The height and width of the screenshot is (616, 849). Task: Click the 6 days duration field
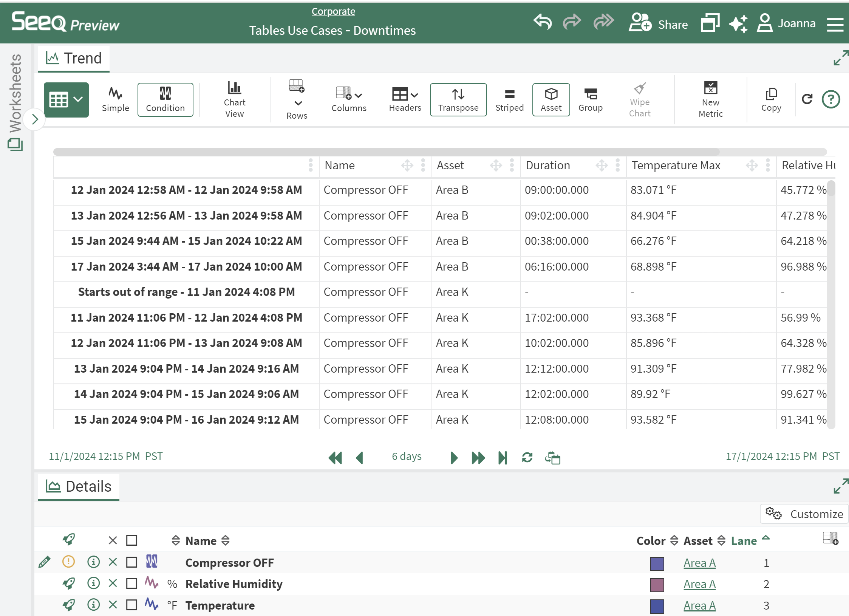pyautogui.click(x=407, y=457)
